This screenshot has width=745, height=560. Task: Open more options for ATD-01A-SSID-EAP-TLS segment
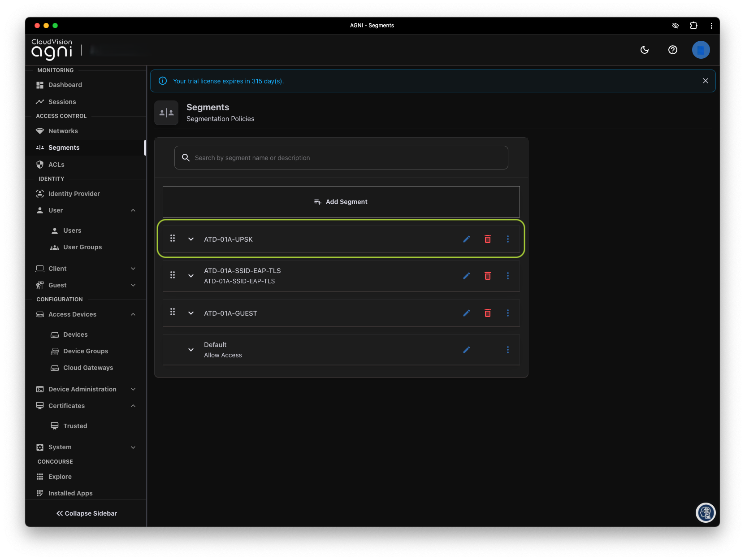(x=507, y=276)
